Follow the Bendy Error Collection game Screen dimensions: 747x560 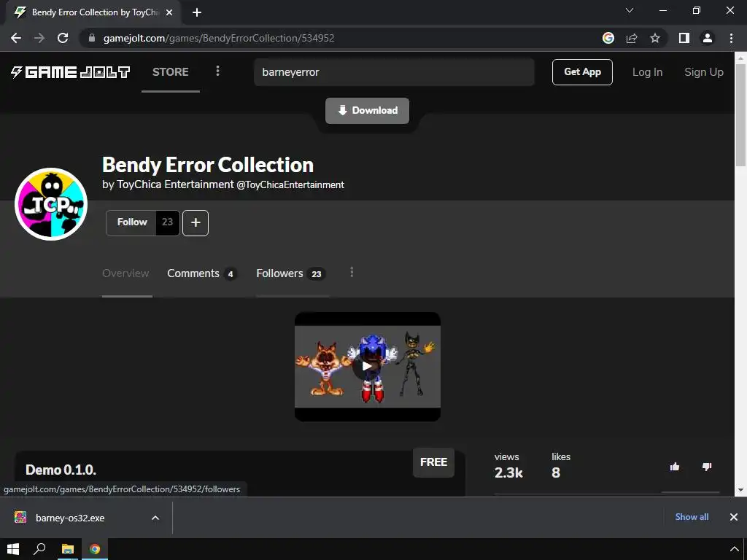tap(131, 222)
